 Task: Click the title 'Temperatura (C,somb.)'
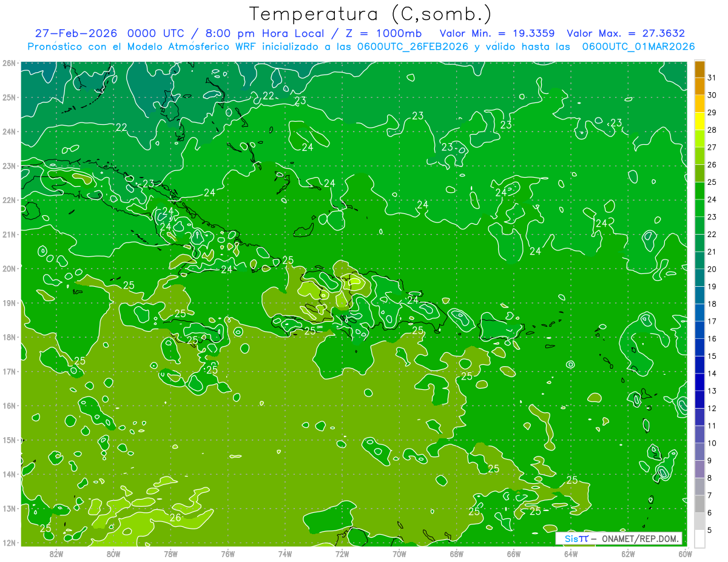tap(370, 14)
